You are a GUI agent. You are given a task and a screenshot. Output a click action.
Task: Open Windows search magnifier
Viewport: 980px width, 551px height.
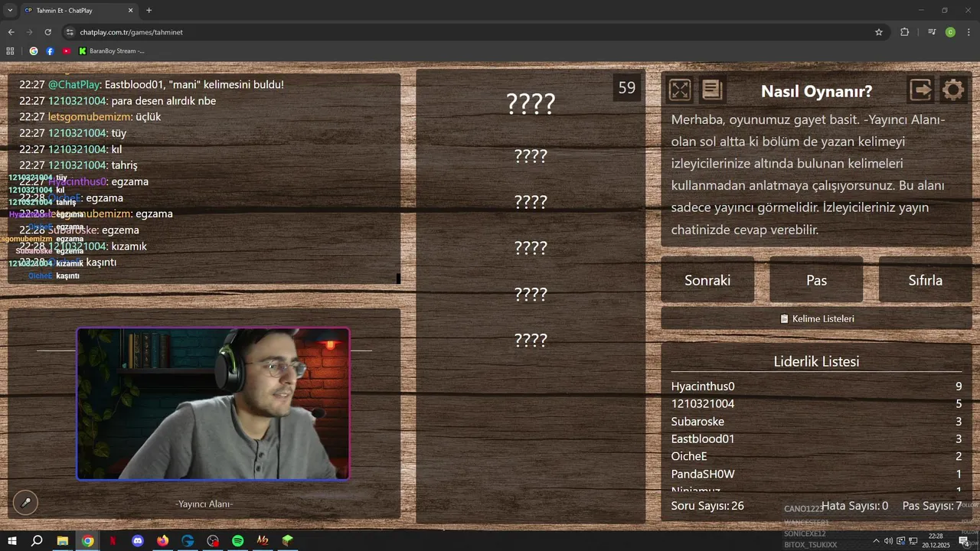tap(37, 541)
